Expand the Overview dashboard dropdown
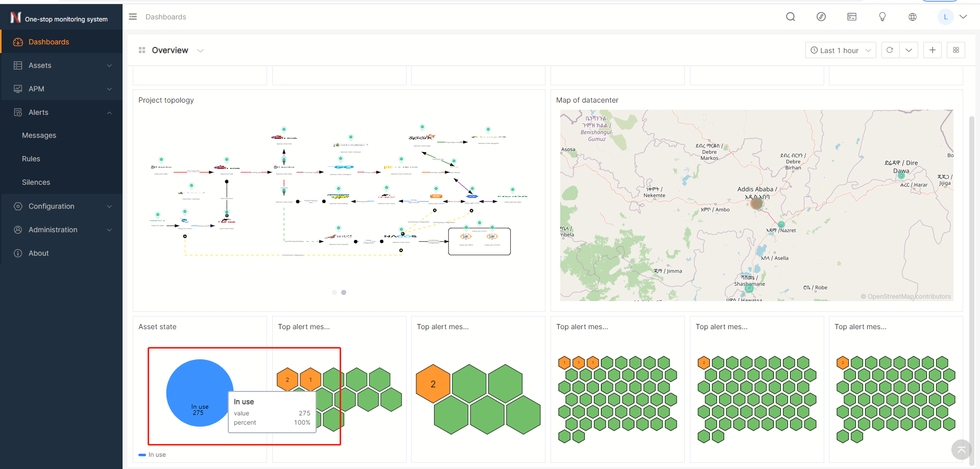Screen dimensions: 980x469 click(x=200, y=51)
